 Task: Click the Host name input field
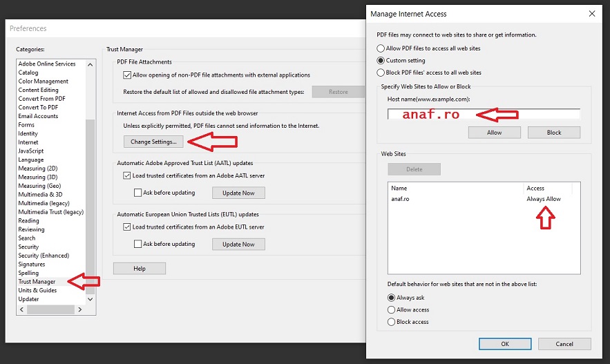pos(484,114)
